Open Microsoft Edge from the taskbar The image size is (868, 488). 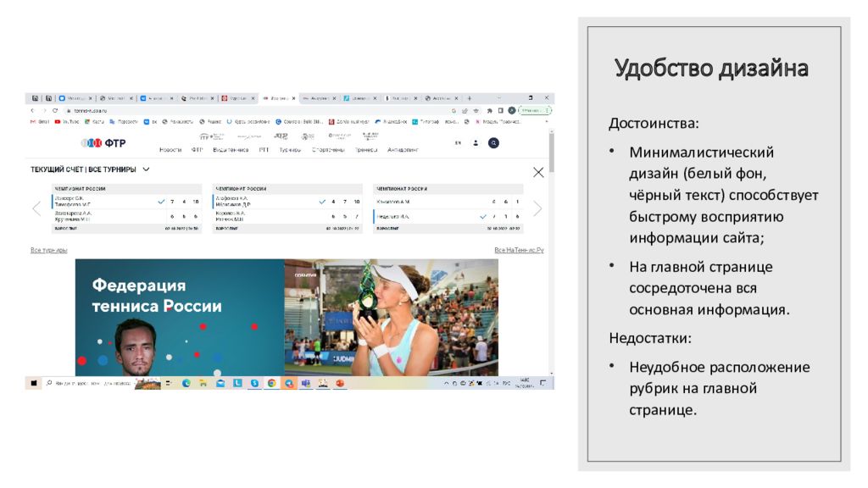[186, 383]
